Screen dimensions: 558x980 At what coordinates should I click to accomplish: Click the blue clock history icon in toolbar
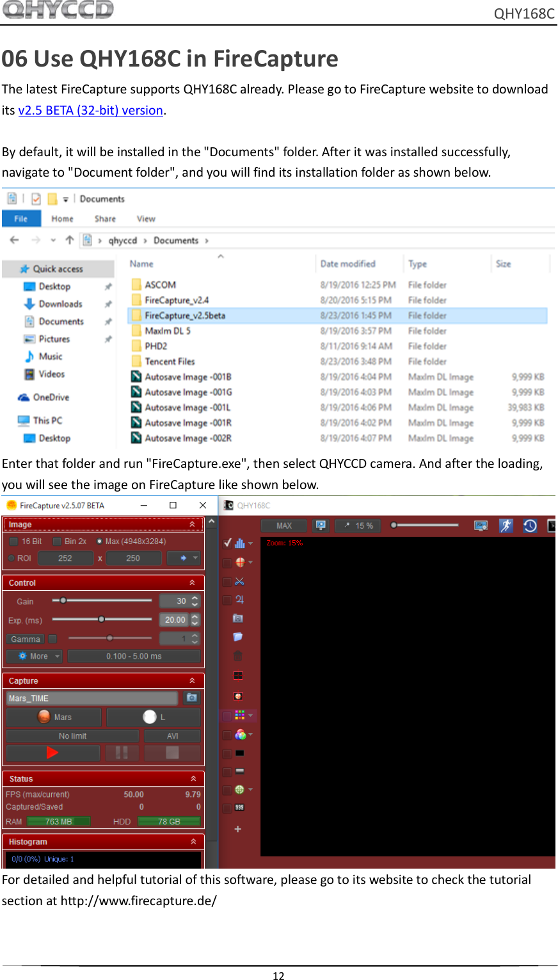tap(529, 524)
